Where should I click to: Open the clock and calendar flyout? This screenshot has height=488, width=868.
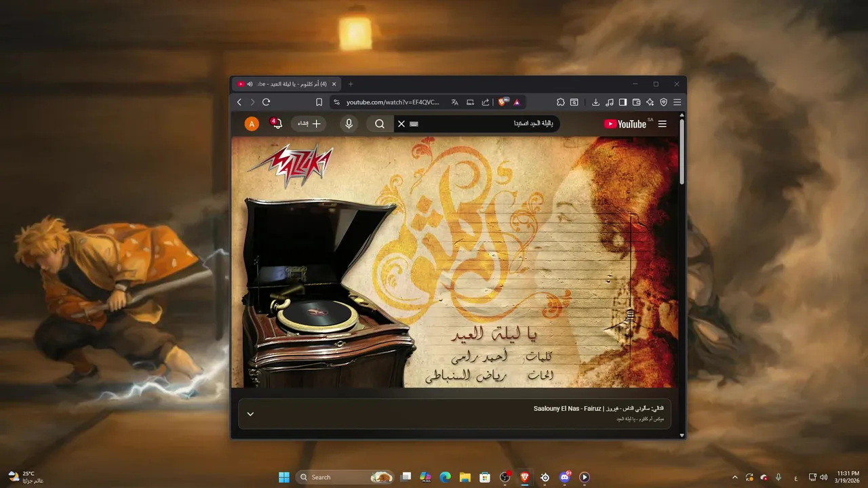848,477
